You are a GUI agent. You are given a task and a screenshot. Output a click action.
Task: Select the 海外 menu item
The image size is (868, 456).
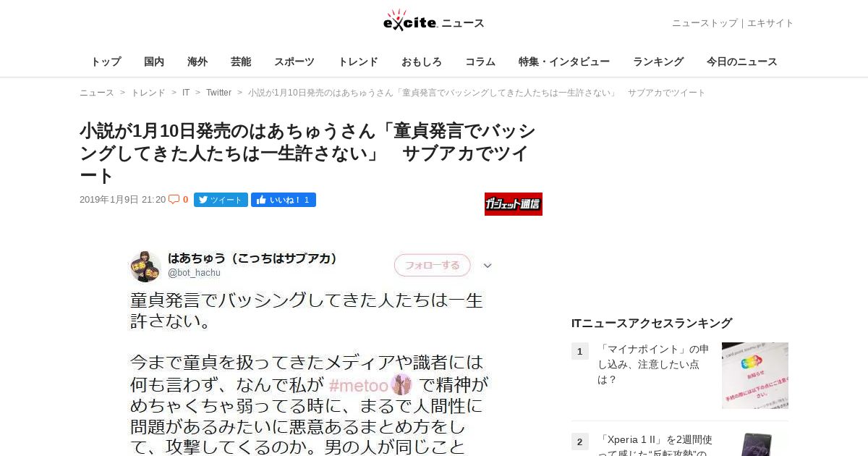click(197, 62)
